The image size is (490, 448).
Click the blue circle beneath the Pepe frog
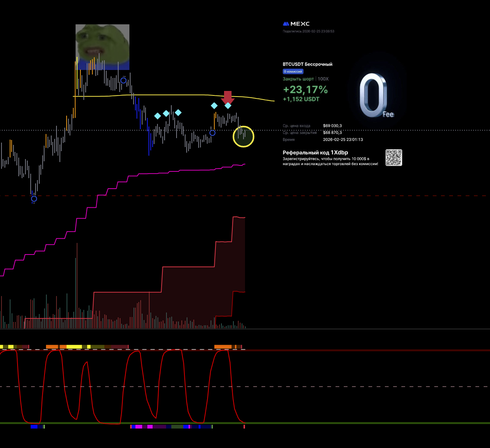(x=123, y=80)
